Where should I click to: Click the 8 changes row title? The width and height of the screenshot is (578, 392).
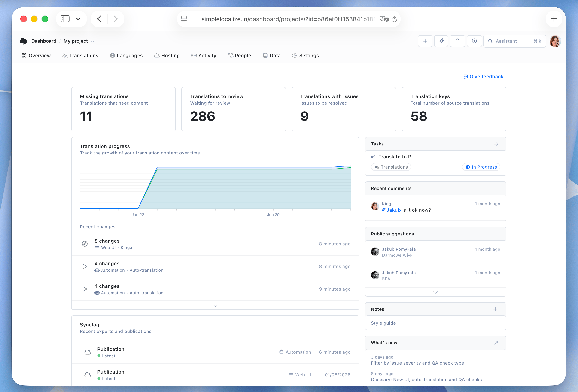click(107, 241)
